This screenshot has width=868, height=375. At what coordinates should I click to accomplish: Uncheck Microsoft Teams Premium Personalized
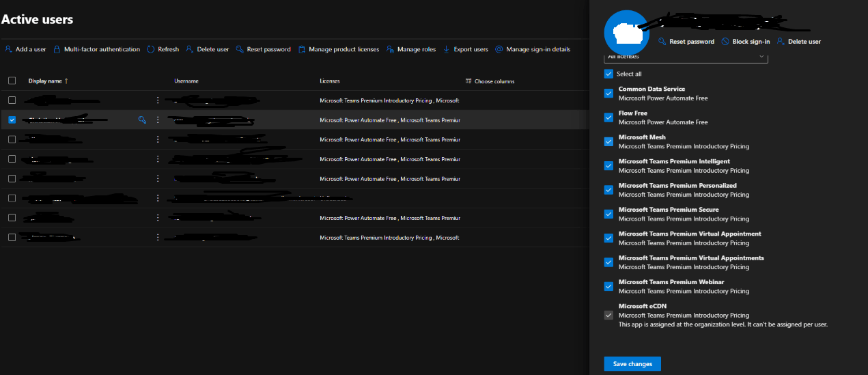tap(608, 190)
